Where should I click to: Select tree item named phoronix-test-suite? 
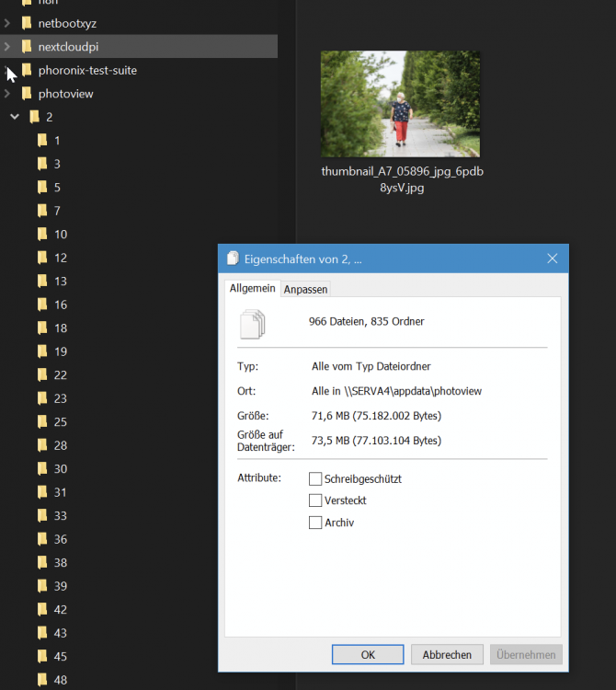tap(139, 70)
